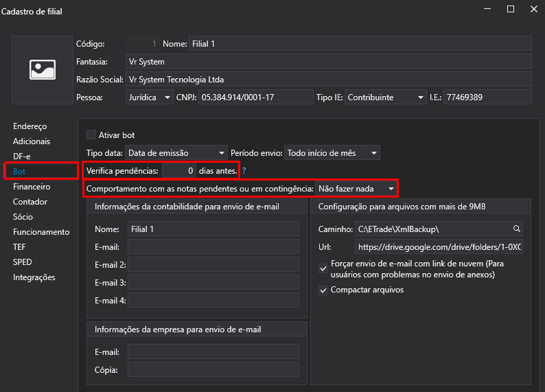The height and width of the screenshot is (392, 545).
Task: Click the Caminho path field
Action: (x=439, y=229)
